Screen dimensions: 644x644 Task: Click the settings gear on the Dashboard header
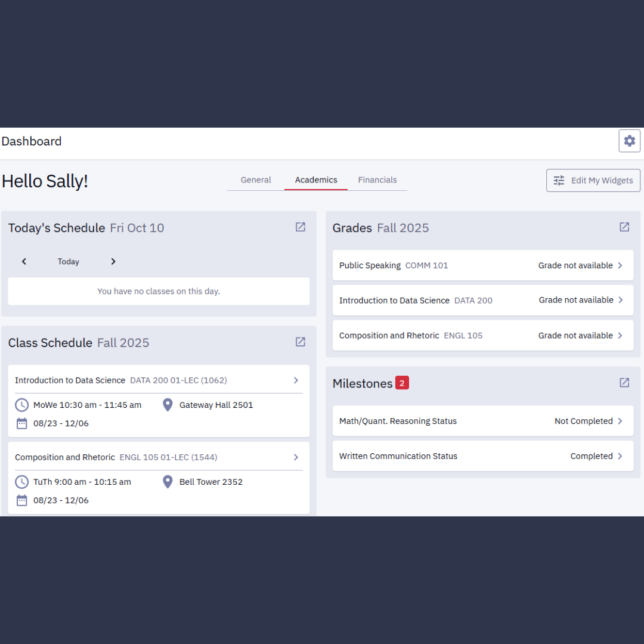629,141
